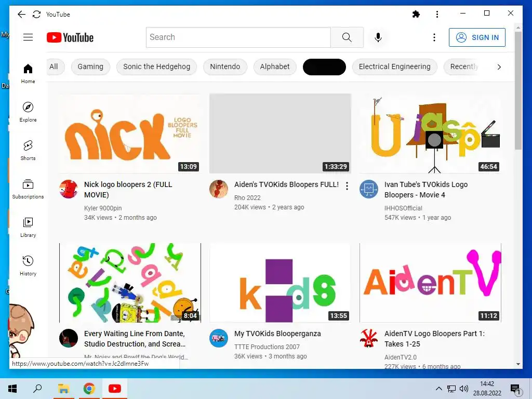Open avatar beside Every Waiting Line video
This screenshot has height=399, width=532.
pos(69,338)
